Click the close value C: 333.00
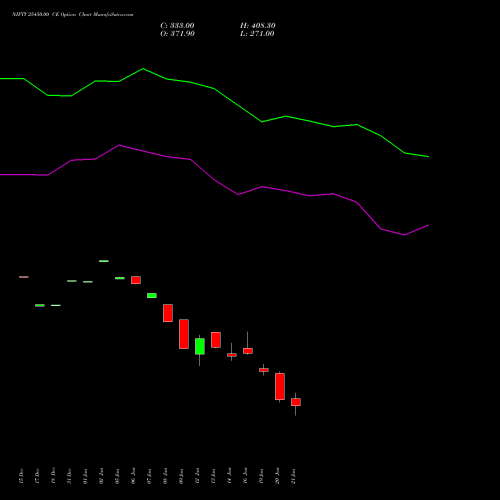The height and width of the screenshot is (500, 500). pos(177,26)
